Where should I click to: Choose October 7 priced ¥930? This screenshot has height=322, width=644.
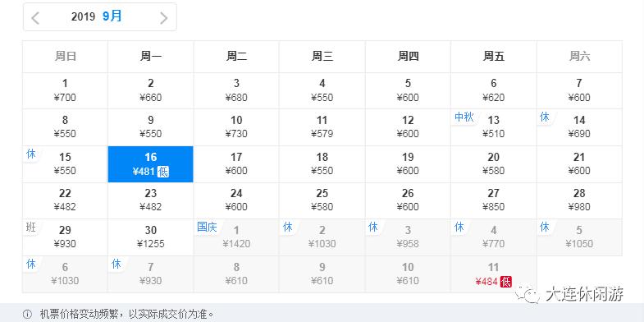tap(151, 274)
